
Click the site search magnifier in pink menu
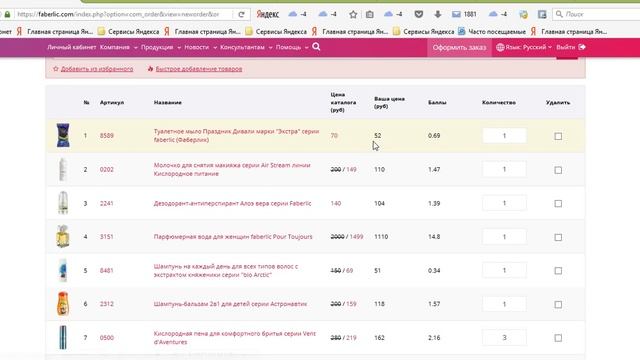316,47
